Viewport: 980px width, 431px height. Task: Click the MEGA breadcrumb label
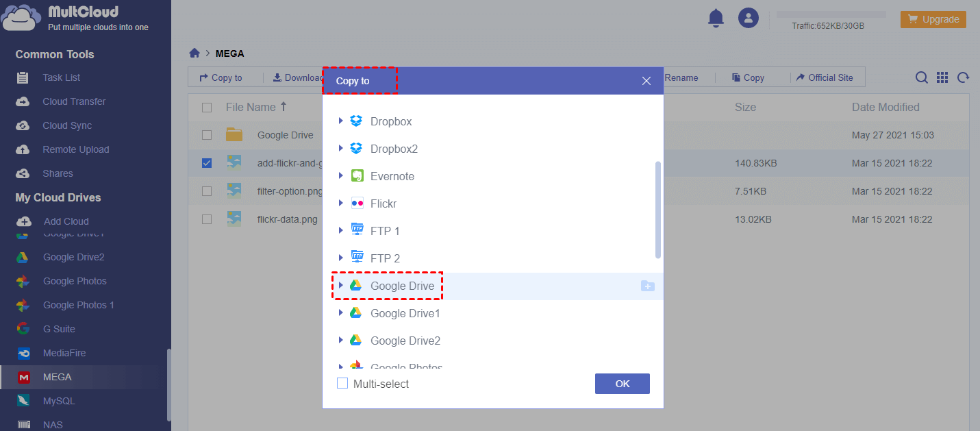tap(230, 53)
